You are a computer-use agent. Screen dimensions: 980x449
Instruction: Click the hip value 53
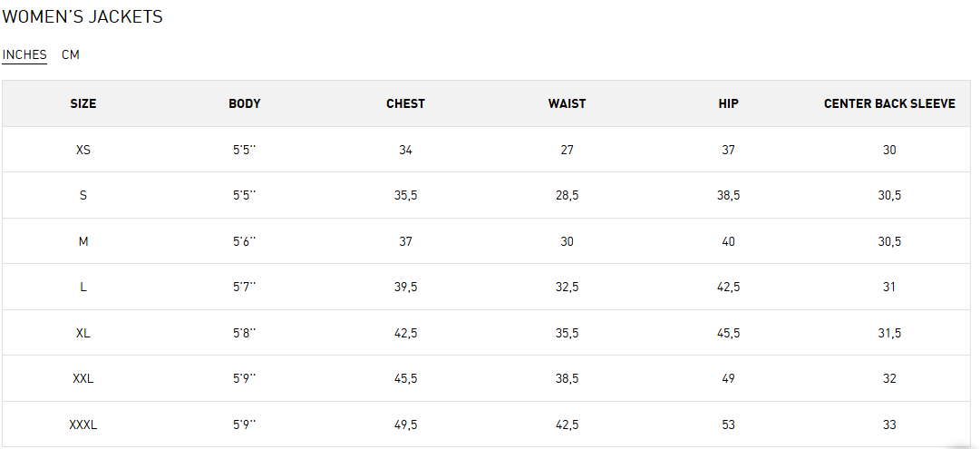(728, 425)
